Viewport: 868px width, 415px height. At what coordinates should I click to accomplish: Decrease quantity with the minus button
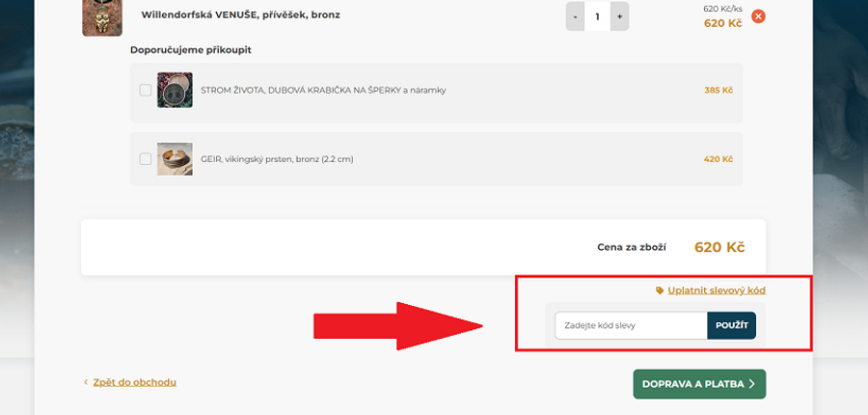point(575,16)
